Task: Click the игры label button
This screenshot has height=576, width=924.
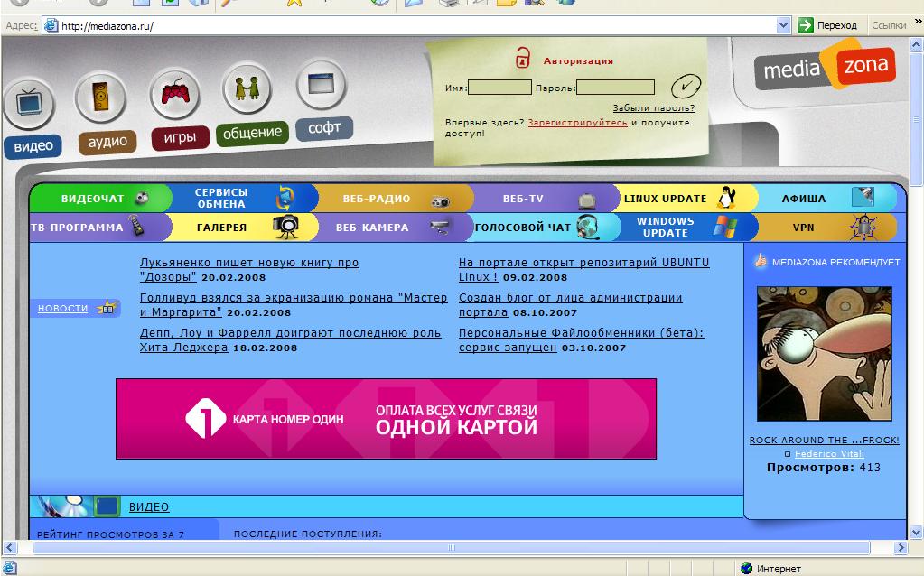Action: click(x=180, y=137)
